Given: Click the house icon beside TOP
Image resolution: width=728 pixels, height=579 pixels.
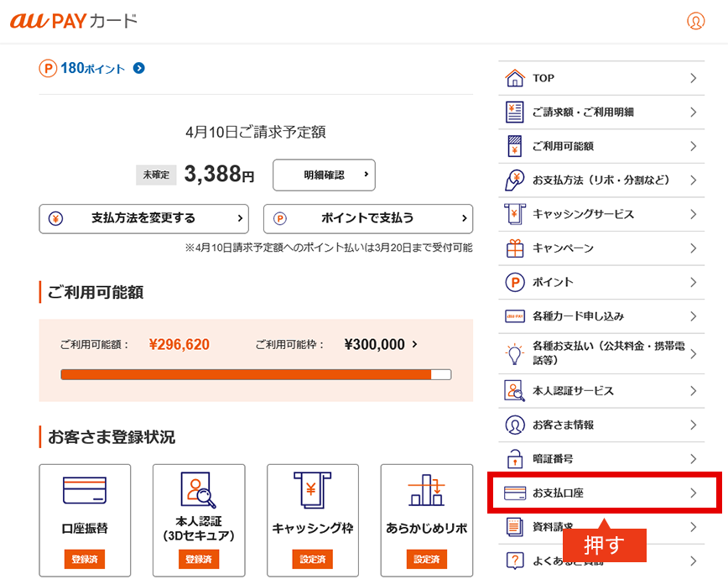Looking at the screenshot, I should tap(514, 78).
